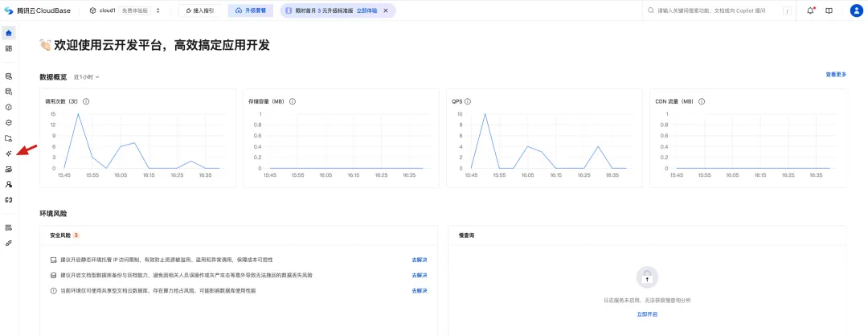
Task: Open the stacked-cards icon below sparkle icon
Action: click(x=8, y=169)
